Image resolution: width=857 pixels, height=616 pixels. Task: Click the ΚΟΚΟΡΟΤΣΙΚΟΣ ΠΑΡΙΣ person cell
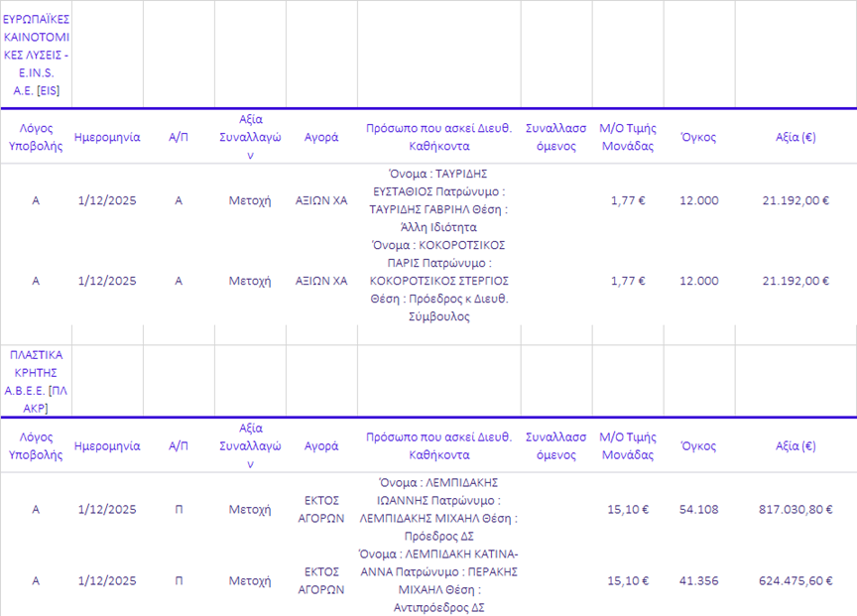[438, 281]
